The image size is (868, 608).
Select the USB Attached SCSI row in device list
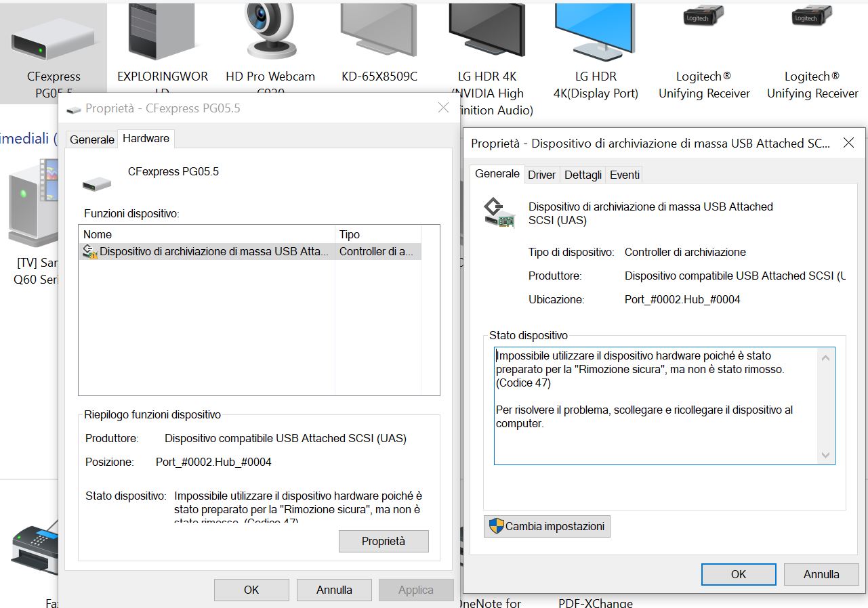250,252
